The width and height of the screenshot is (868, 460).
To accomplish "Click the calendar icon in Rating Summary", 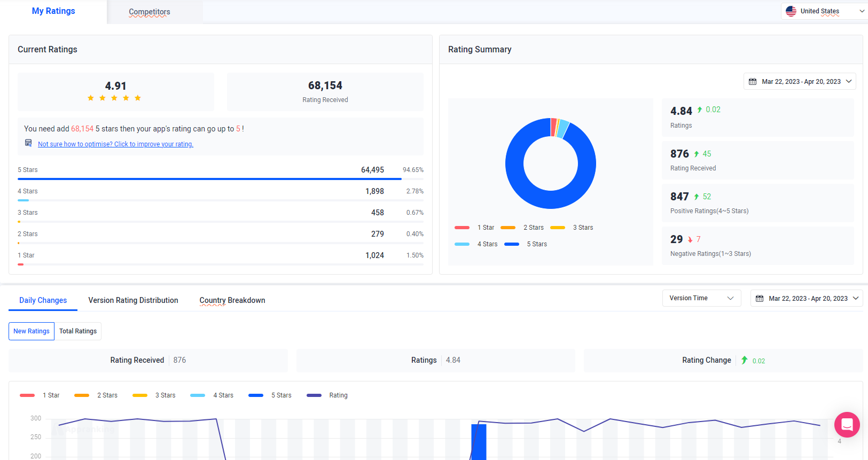I will pos(753,82).
